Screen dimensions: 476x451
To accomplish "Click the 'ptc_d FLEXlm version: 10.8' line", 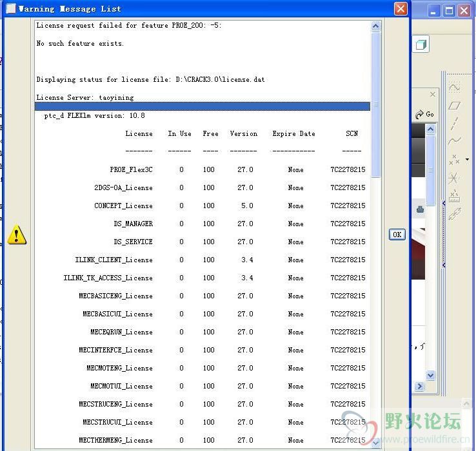I will (94, 115).
